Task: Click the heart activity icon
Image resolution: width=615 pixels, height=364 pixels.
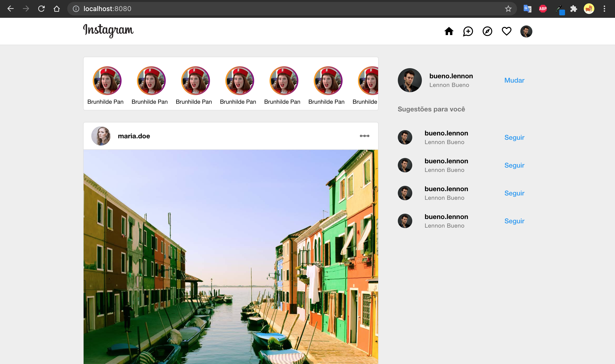Action: pyautogui.click(x=506, y=31)
